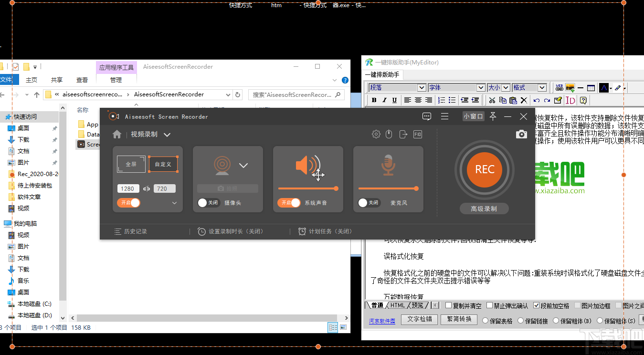Select the 保留链接 radio button

[x=521, y=321]
